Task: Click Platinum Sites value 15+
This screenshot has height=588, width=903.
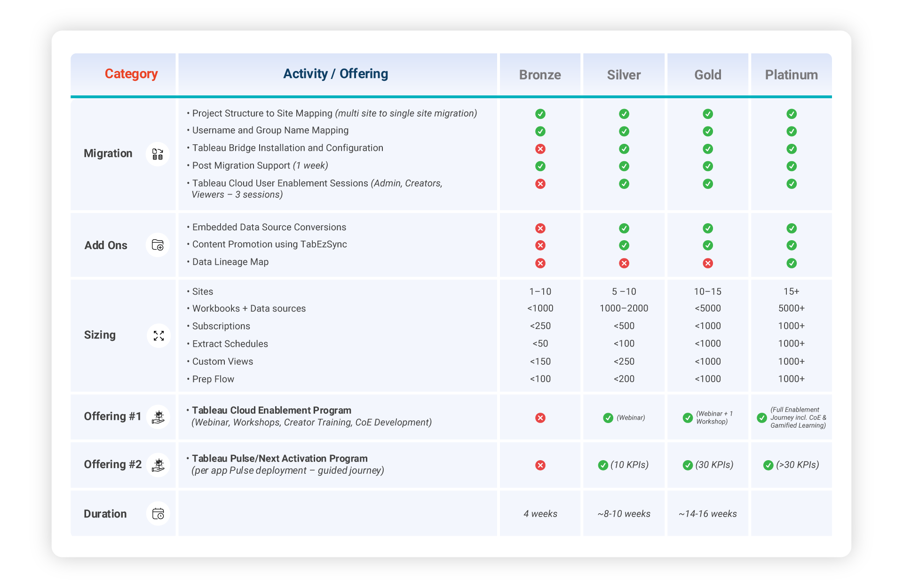Action: tap(792, 291)
